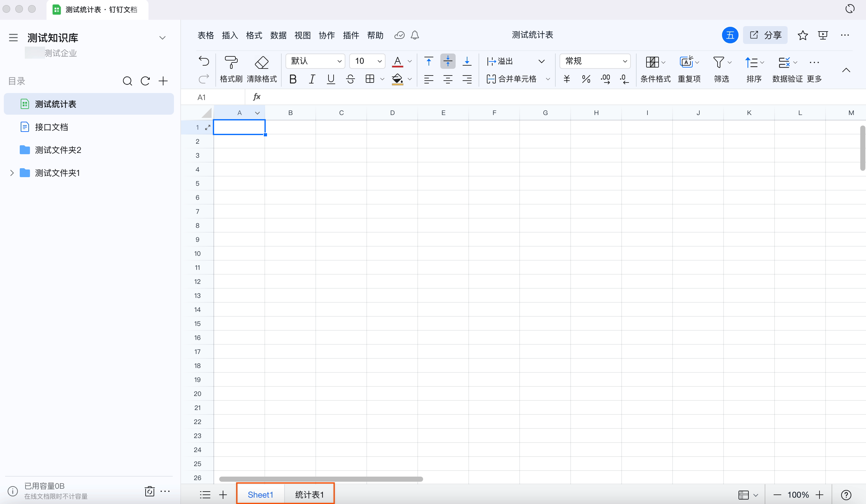Image resolution: width=866 pixels, height=504 pixels.
Task: Click the notification bell icon
Action: [415, 35]
